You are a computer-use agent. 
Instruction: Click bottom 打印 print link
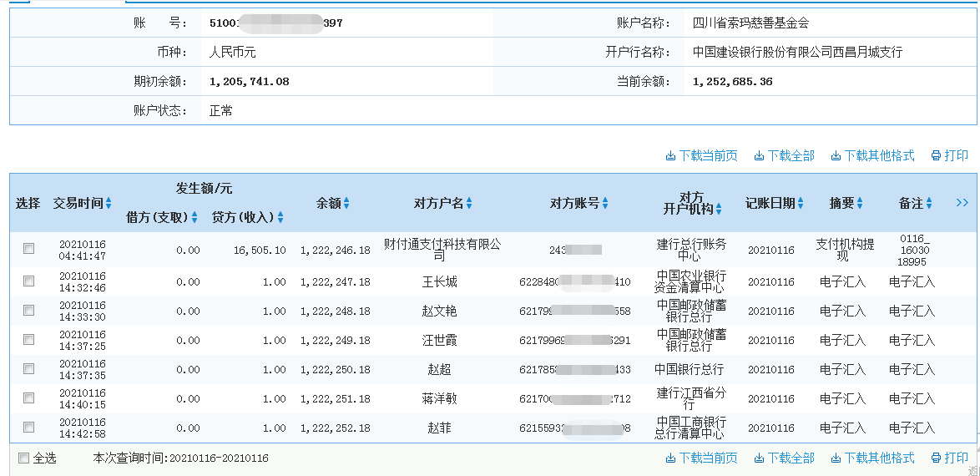point(949,458)
